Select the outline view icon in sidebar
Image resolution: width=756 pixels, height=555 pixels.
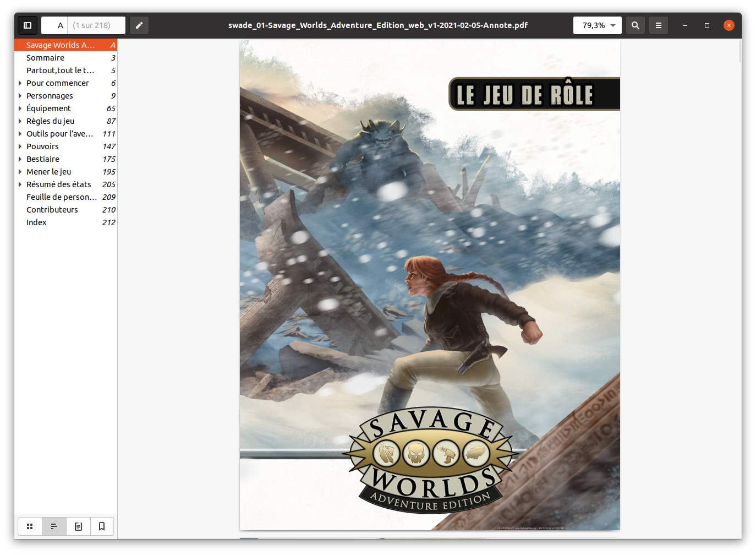54,526
